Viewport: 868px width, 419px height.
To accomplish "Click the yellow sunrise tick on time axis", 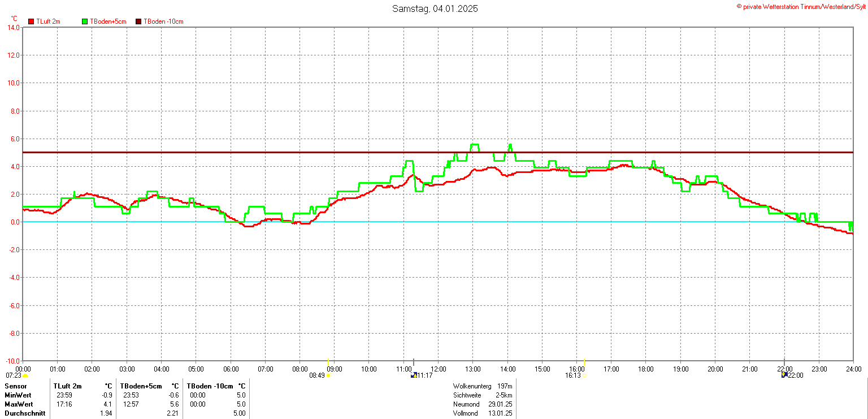I will click(328, 362).
